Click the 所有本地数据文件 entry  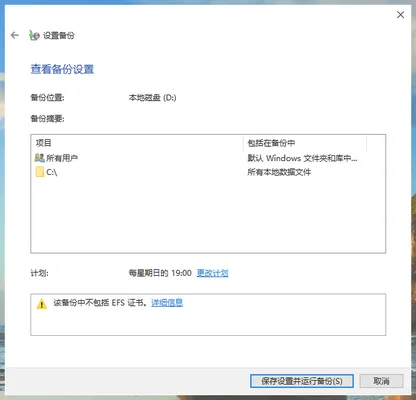(x=279, y=172)
